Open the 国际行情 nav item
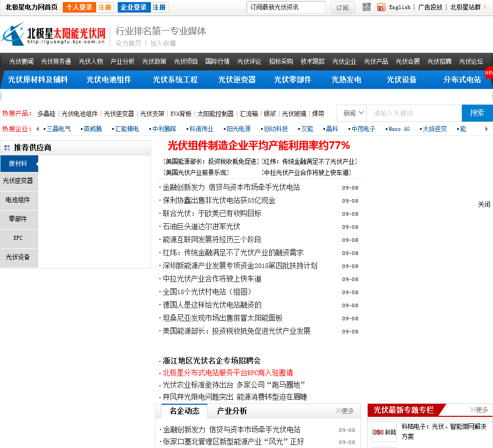493x448 pixels. coord(217,61)
